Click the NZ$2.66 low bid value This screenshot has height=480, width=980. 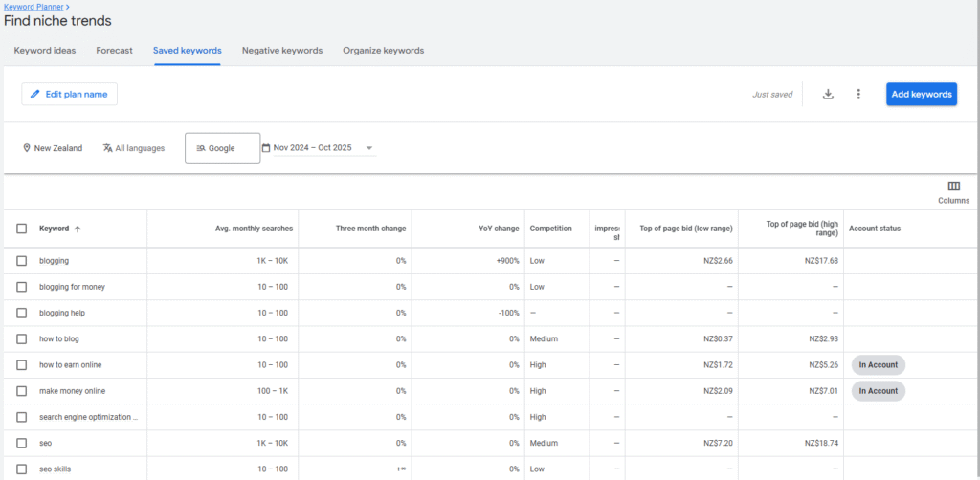tap(718, 261)
